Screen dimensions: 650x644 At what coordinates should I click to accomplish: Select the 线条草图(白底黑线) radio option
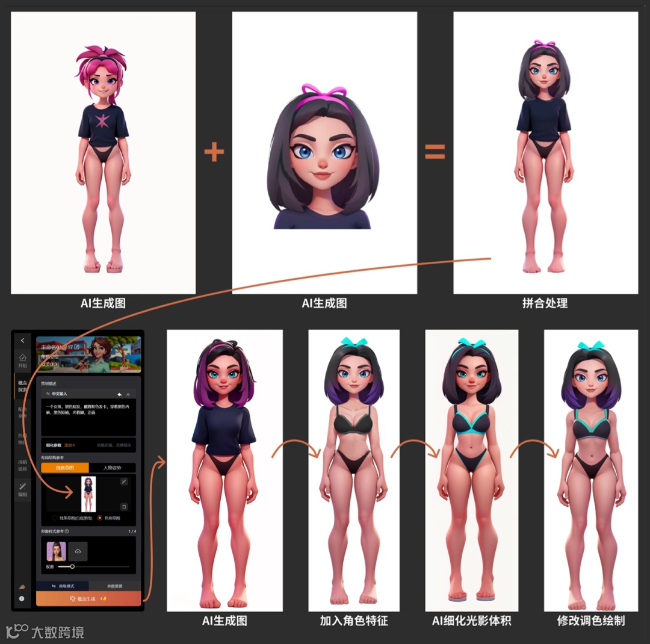[72, 518]
